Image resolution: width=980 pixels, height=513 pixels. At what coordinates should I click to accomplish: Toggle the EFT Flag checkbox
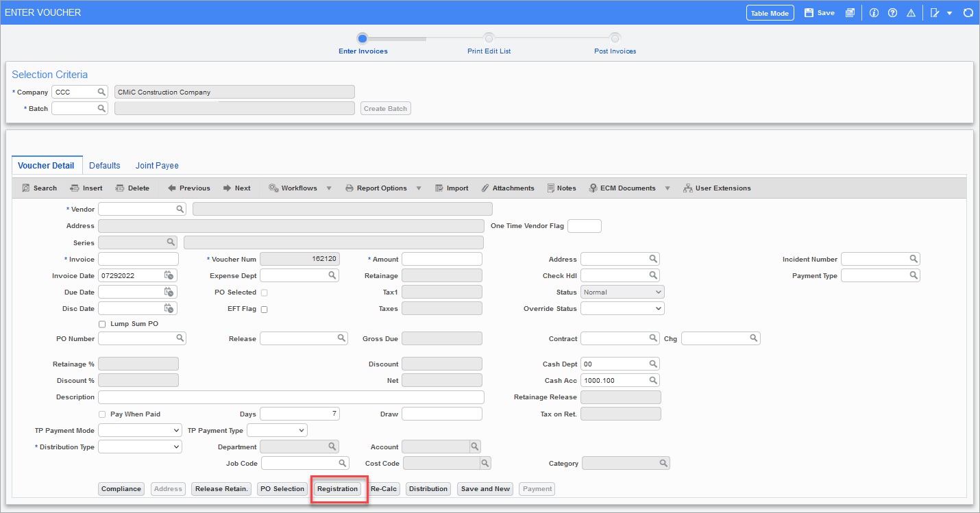coord(264,309)
